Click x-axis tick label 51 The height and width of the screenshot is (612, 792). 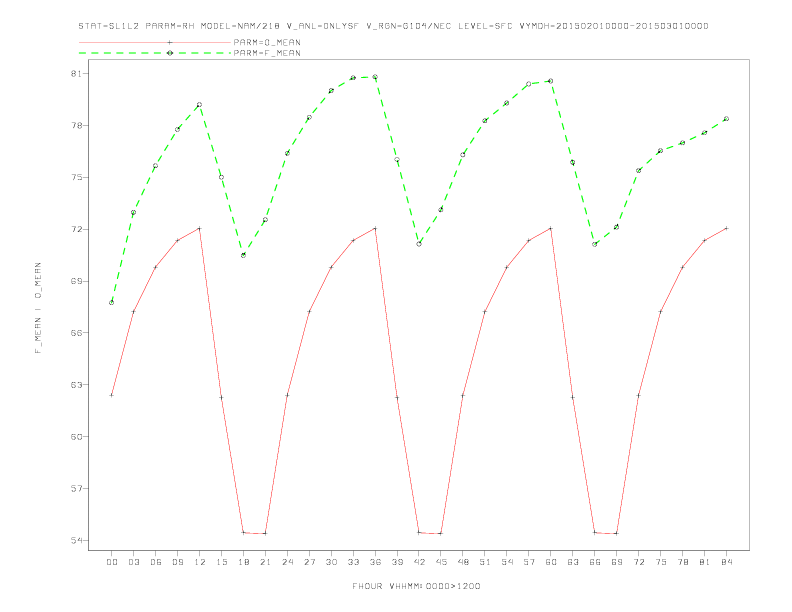(485, 562)
